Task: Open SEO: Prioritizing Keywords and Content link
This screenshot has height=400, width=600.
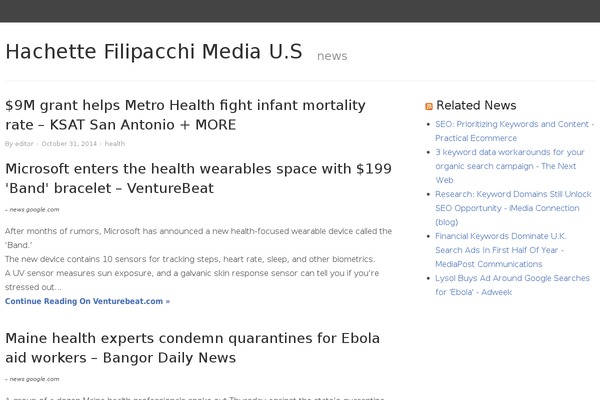Action: (x=514, y=131)
